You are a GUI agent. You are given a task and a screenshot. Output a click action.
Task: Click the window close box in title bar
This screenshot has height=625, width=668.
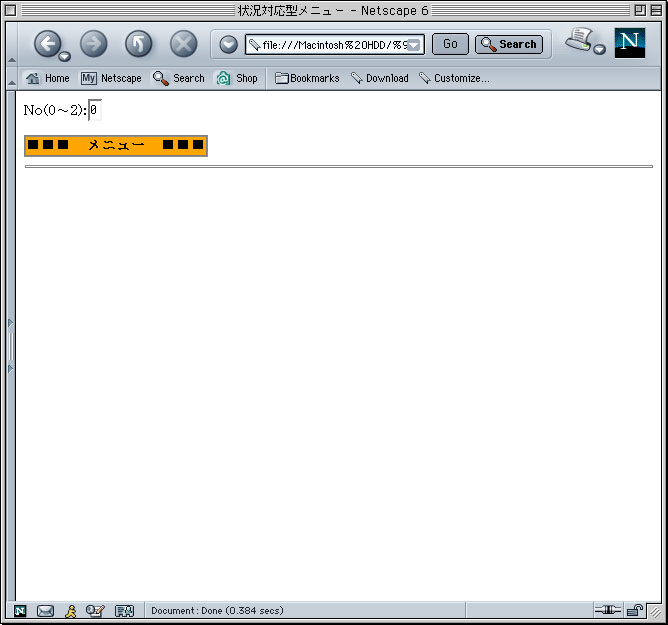[x=11, y=10]
